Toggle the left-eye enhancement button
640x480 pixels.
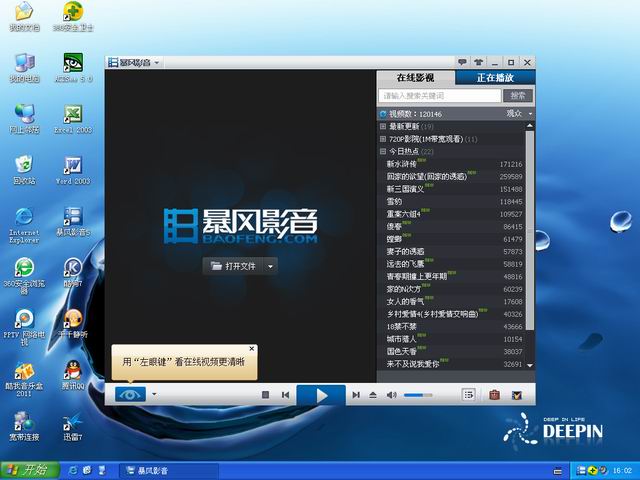point(130,394)
